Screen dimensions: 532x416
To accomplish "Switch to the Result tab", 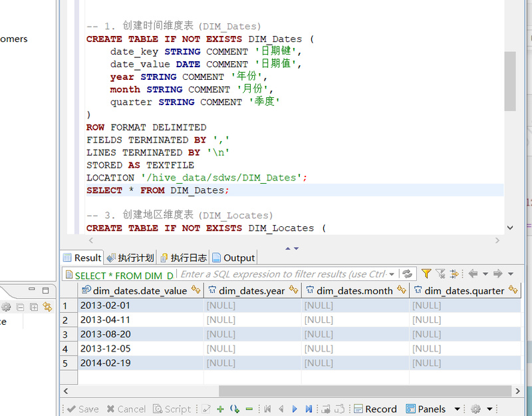I will [82, 258].
